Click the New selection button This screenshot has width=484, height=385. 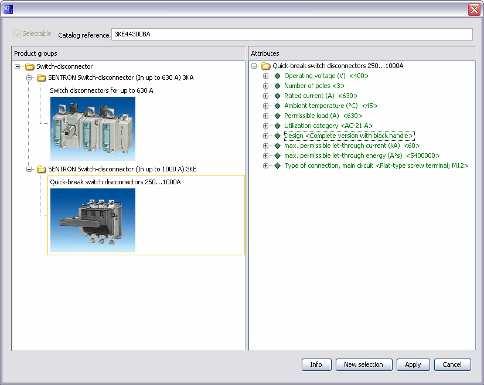coord(363,364)
